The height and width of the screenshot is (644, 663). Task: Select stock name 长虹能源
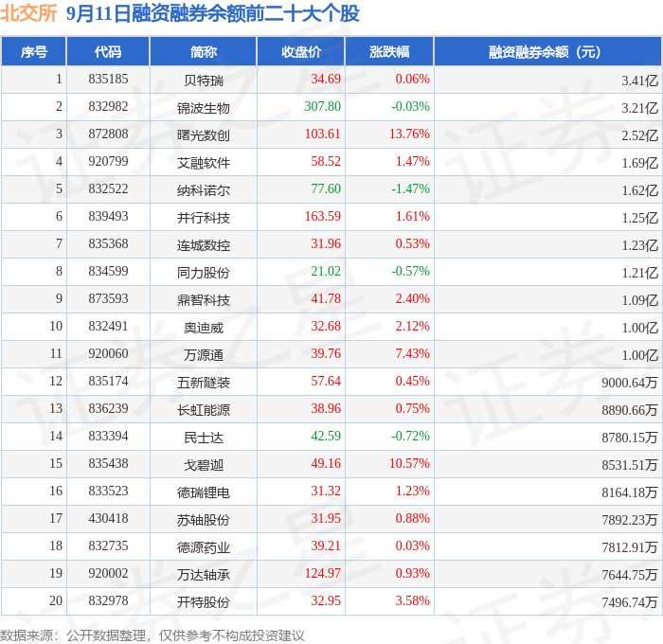pos(204,410)
